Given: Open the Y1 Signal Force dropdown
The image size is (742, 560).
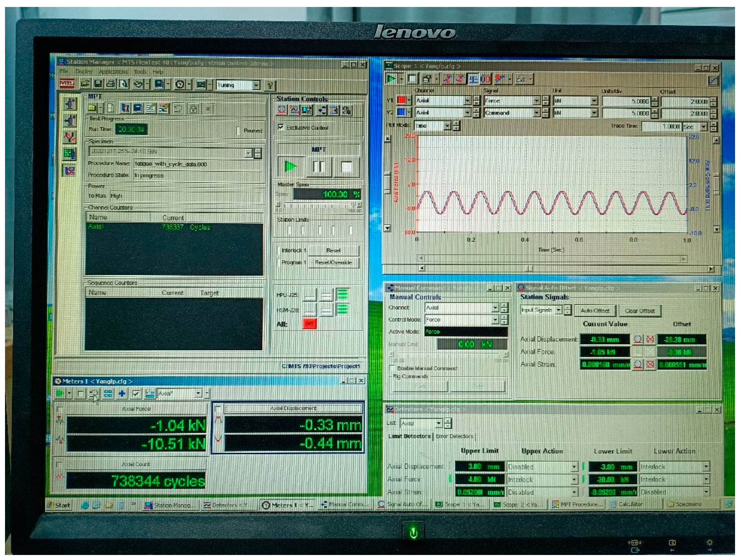Looking at the screenshot, I should coord(536,101).
